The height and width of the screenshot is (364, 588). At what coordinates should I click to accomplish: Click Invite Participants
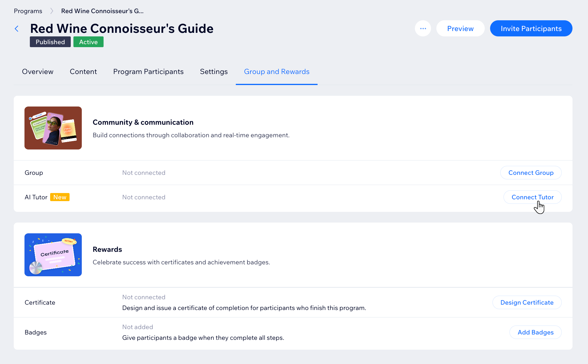tap(531, 28)
